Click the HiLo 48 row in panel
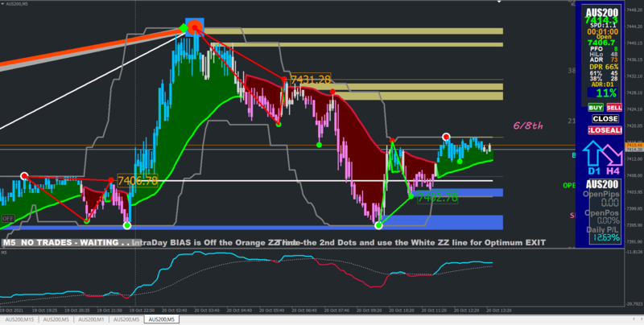The image size is (644, 325). tap(604, 54)
